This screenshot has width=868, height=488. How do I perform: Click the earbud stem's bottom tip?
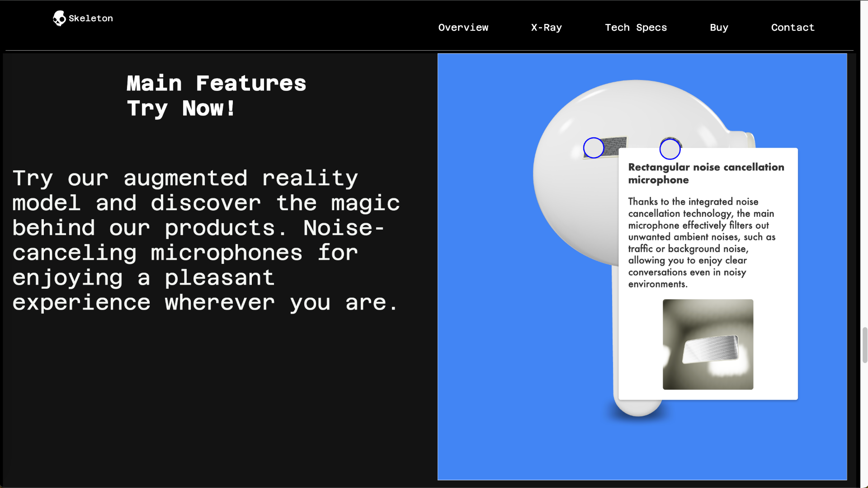[x=637, y=408]
